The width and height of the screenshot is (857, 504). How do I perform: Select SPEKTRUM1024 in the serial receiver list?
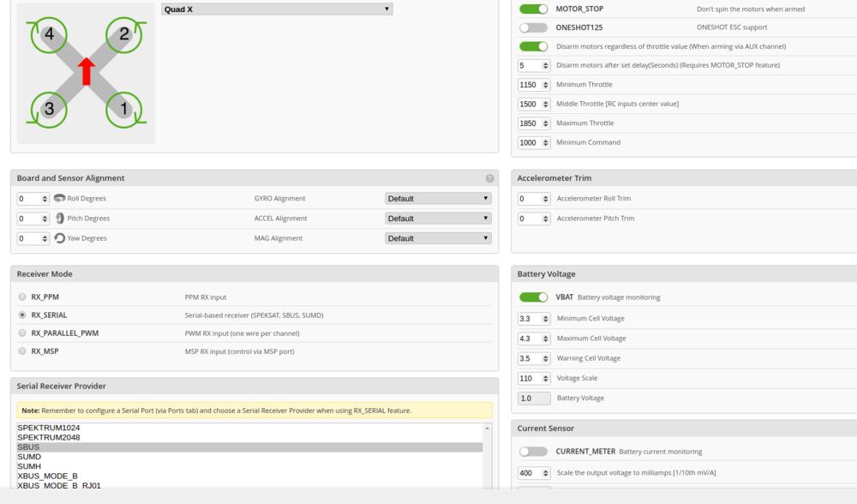[249, 428]
